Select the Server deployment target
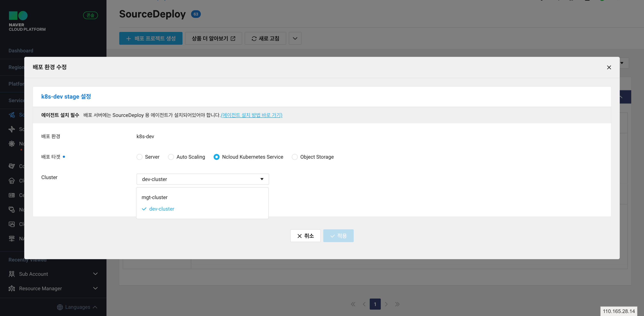 [x=139, y=157]
